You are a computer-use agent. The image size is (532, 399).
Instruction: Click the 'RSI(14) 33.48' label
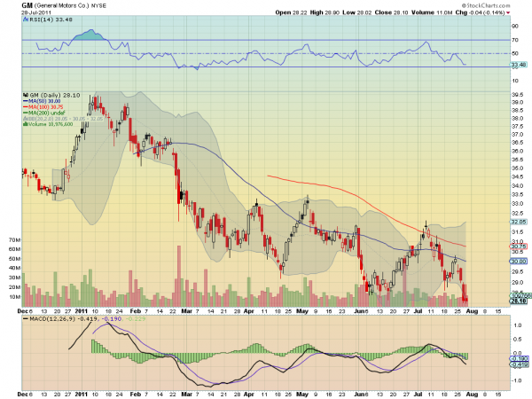(51, 20)
